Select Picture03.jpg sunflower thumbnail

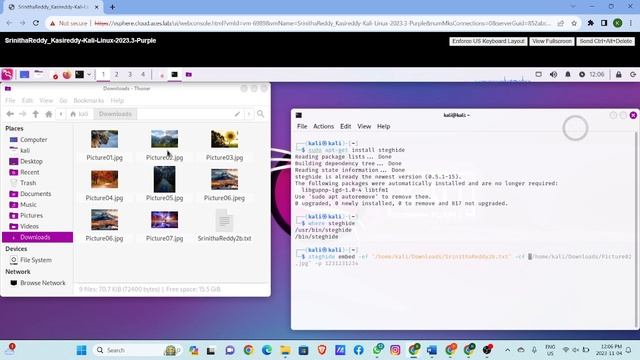pyautogui.click(x=224, y=139)
